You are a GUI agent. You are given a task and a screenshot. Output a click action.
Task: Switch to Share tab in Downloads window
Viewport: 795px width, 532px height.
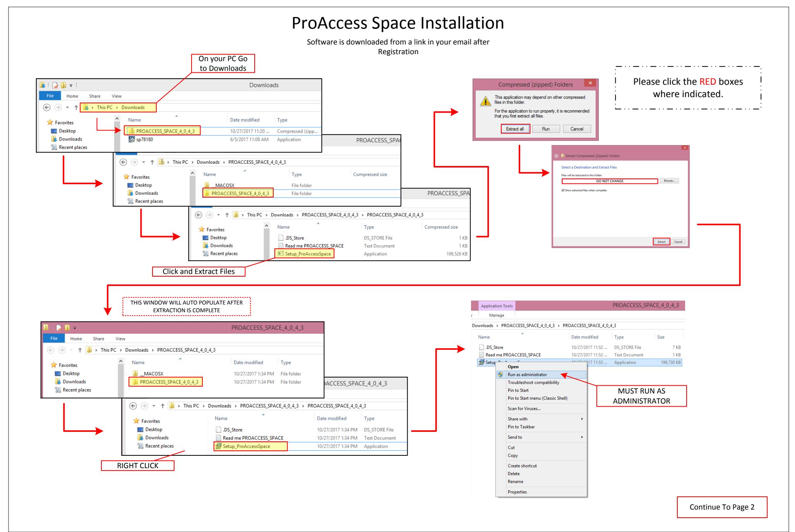click(94, 96)
